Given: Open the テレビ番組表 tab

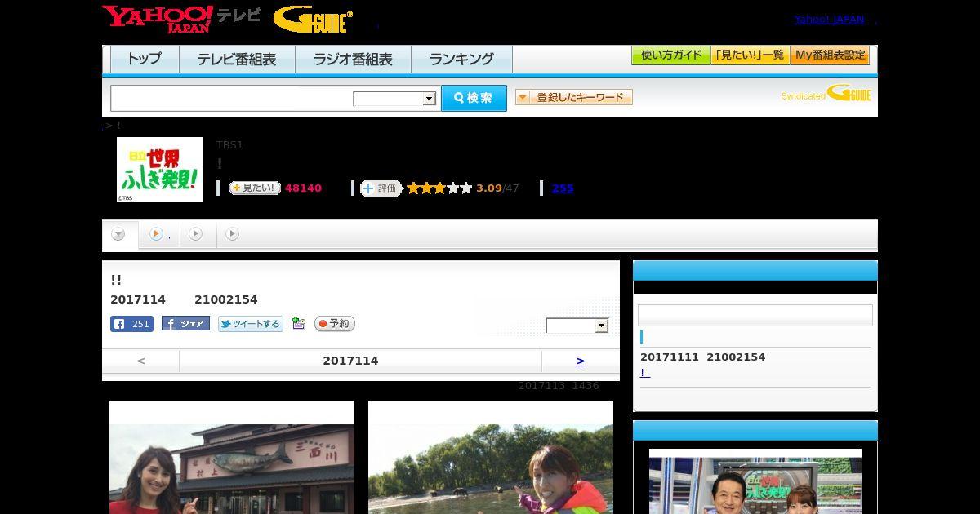Looking at the screenshot, I should point(237,59).
